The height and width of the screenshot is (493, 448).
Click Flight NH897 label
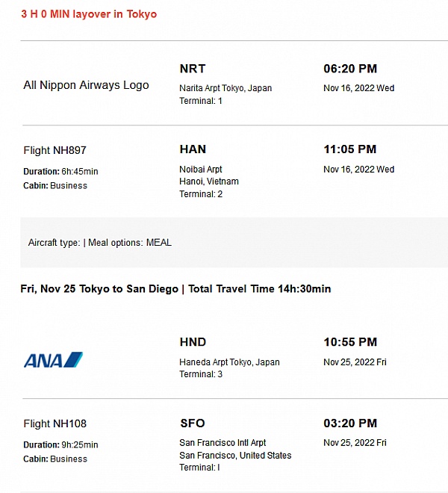click(x=55, y=150)
